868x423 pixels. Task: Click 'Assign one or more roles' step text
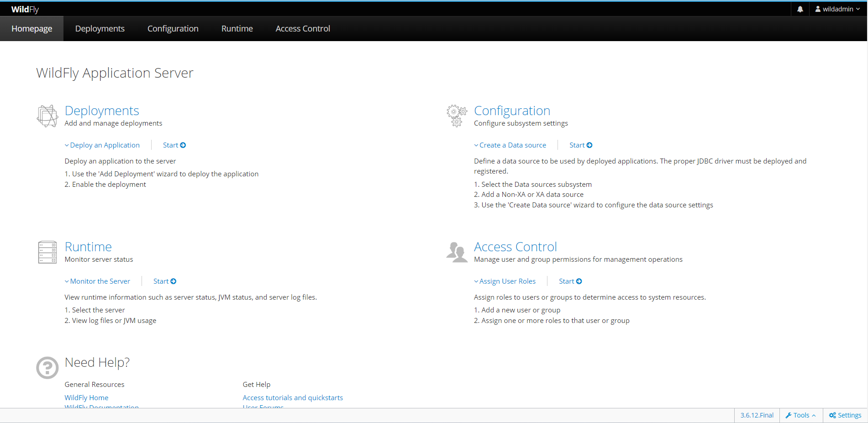point(555,321)
